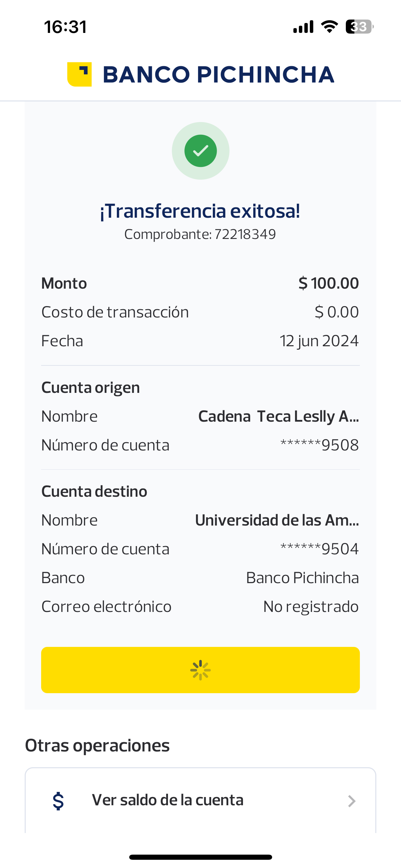Tap the loading spinner icon
Image resolution: width=401 pixels, height=868 pixels.
[200, 670]
